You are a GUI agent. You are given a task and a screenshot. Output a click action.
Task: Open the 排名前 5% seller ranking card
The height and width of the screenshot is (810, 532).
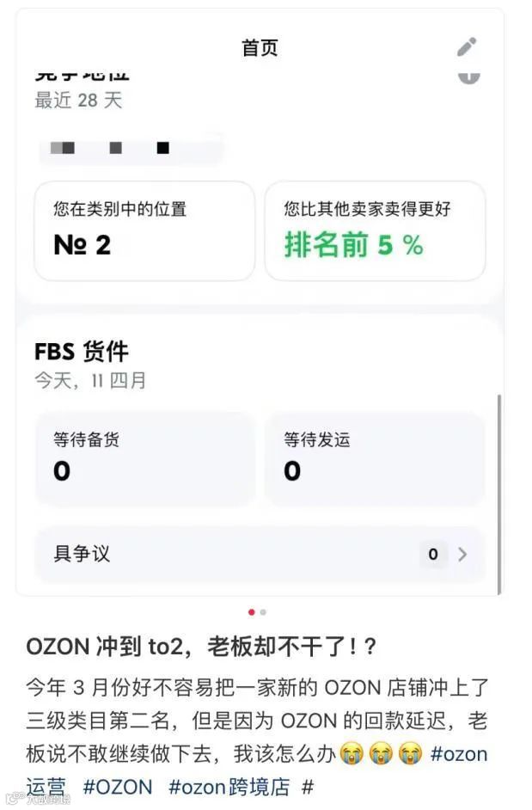[375, 230]
